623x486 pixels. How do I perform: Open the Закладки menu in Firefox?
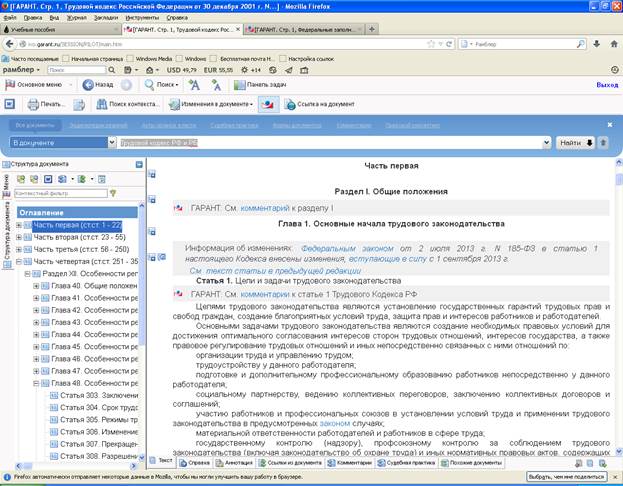pyautogui.click(x=105, y=17)
